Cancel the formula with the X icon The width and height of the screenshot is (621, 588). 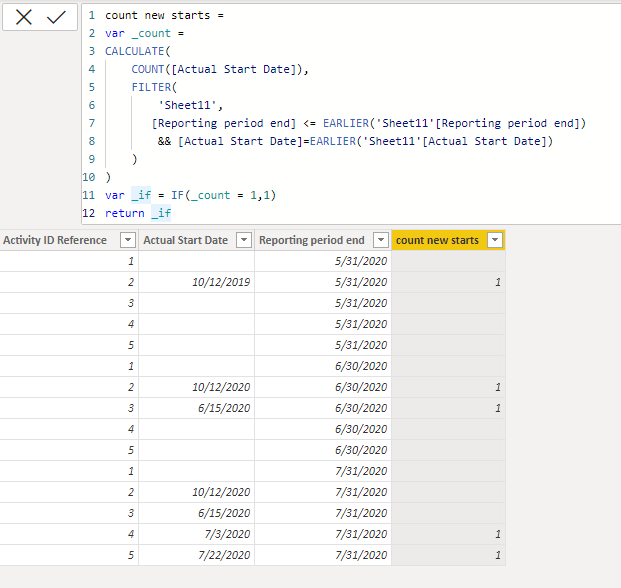[24, 17]
